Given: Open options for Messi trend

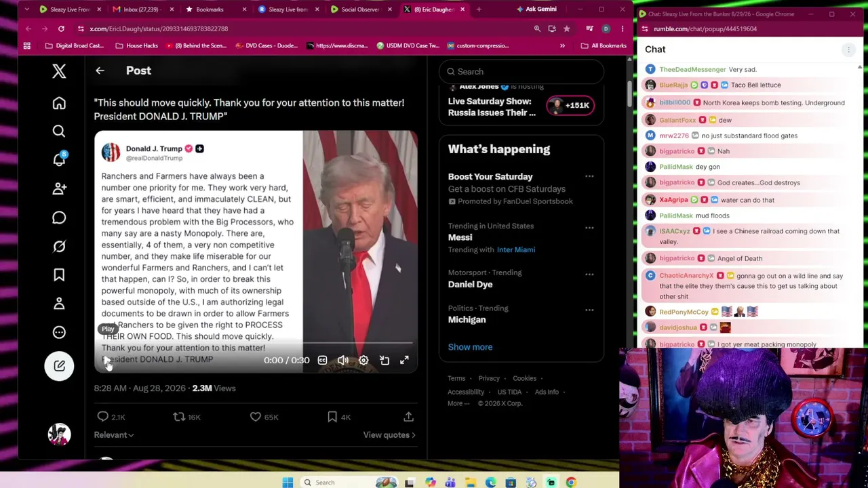Looking at the screenshot, I should click(x=589, y=228).
